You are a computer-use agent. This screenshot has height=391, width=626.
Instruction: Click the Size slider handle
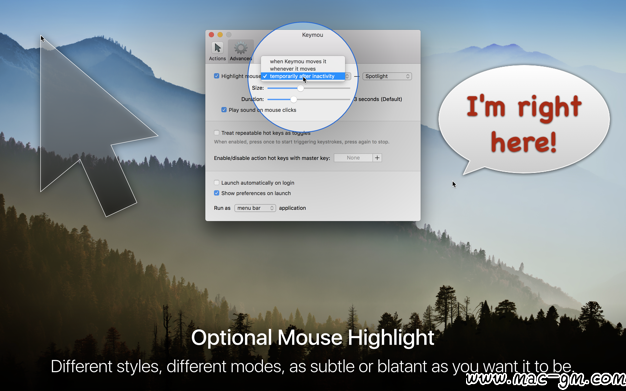pos(301,88)
